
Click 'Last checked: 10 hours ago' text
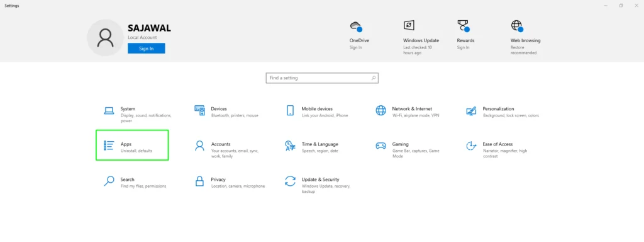pos(418,50)
